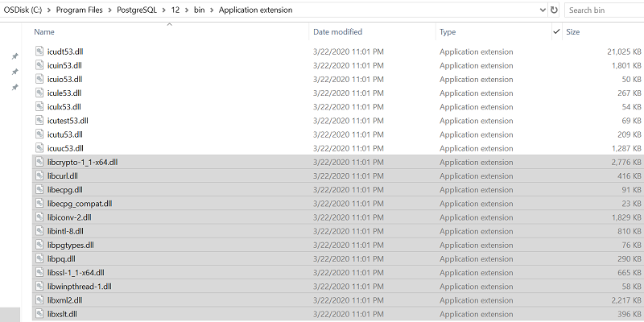644x322 pixels.
Task: Select the file name libwinpthread-1.dll
Action: pos(80,287)
